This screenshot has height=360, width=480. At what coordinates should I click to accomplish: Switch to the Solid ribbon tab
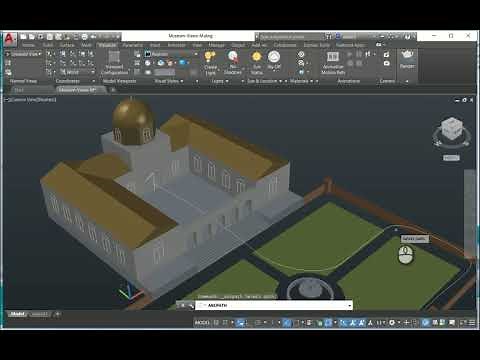click(48, 45)
